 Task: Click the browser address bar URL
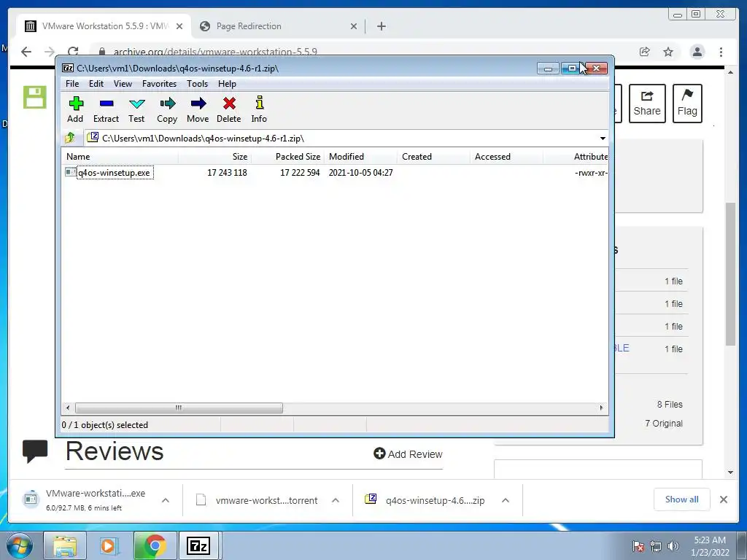click(x=215, y=52)
